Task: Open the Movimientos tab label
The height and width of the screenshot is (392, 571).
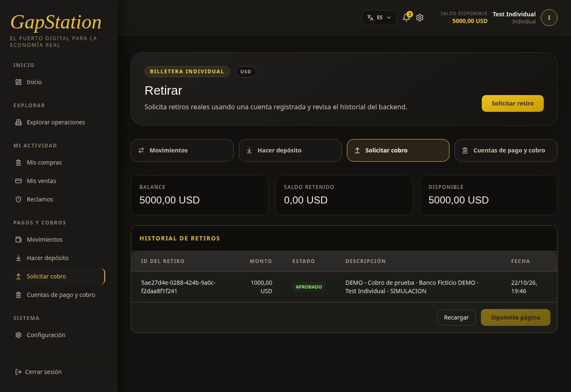Action: pyautogui.click(x=168, y=150)
